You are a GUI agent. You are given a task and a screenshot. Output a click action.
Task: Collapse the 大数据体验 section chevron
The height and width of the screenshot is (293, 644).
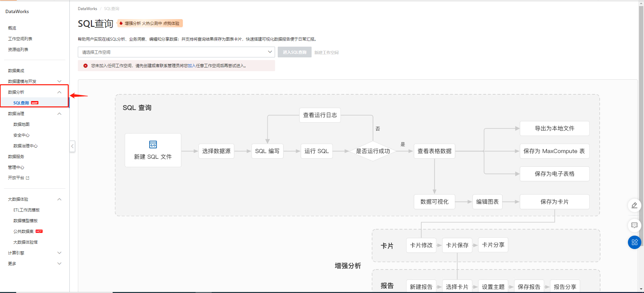click(x=59, y=199)
